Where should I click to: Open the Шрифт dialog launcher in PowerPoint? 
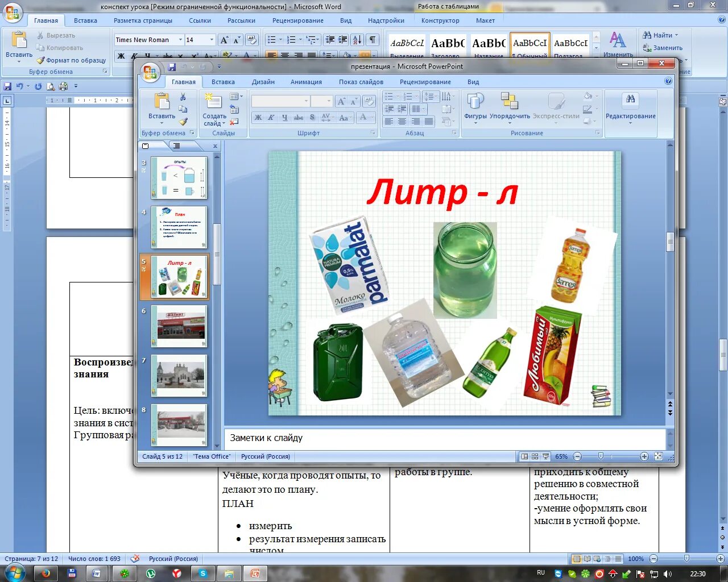click(374, 133)
